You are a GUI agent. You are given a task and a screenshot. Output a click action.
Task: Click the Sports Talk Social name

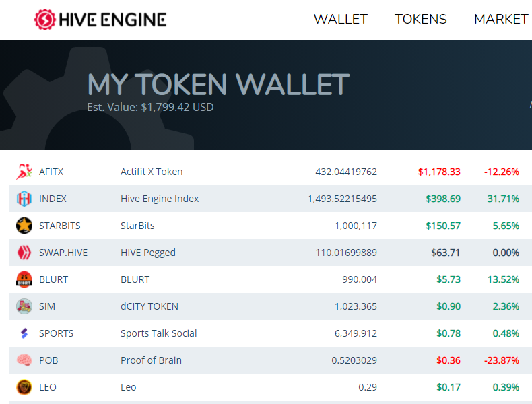[x=158, y=333]
